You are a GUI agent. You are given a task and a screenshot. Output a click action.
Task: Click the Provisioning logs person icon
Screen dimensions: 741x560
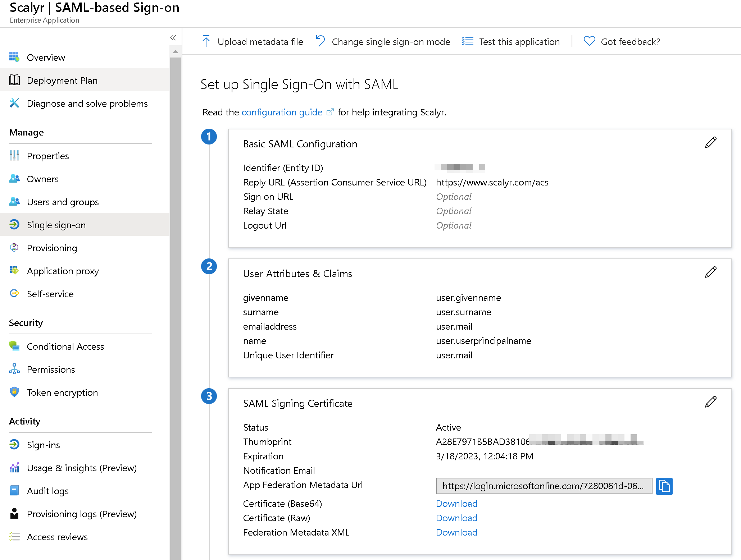pos(14,514)
